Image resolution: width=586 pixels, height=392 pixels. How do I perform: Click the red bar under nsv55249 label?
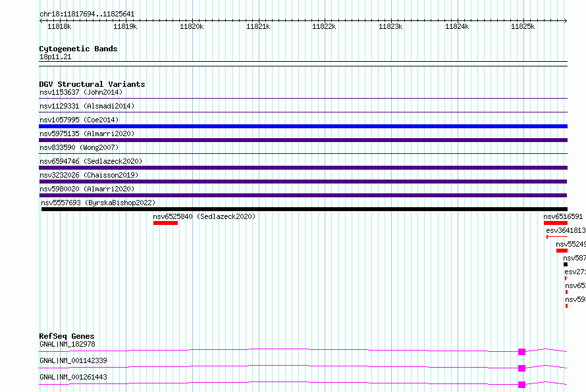tap(562, 251)
